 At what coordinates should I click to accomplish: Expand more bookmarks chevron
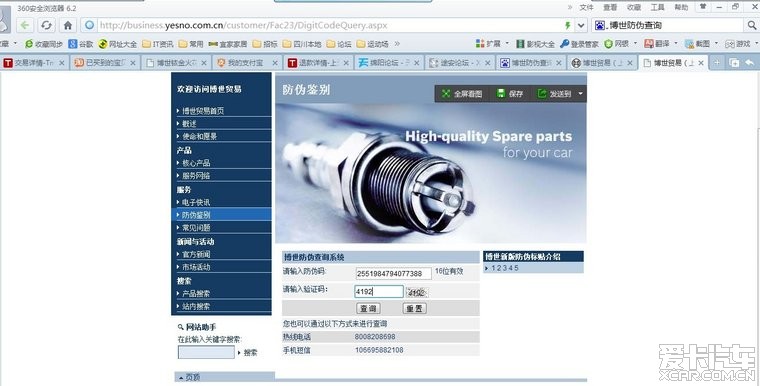[397, 44]
